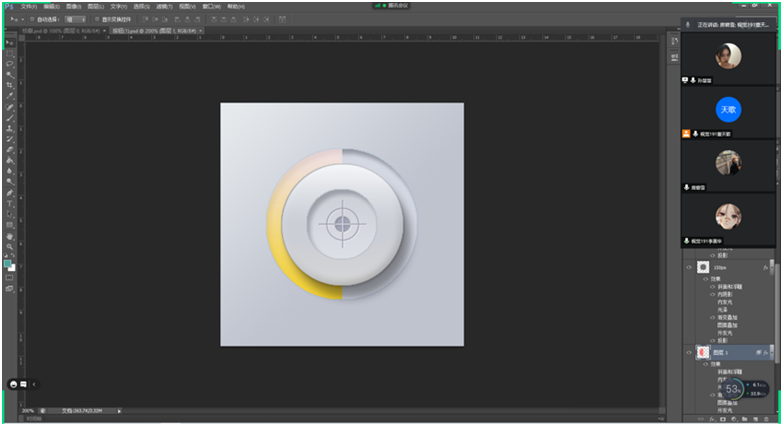Click the 天歌 participant avatar
Image resolution: width=783 pixels, height=426 pixels.
pos(728,108)
